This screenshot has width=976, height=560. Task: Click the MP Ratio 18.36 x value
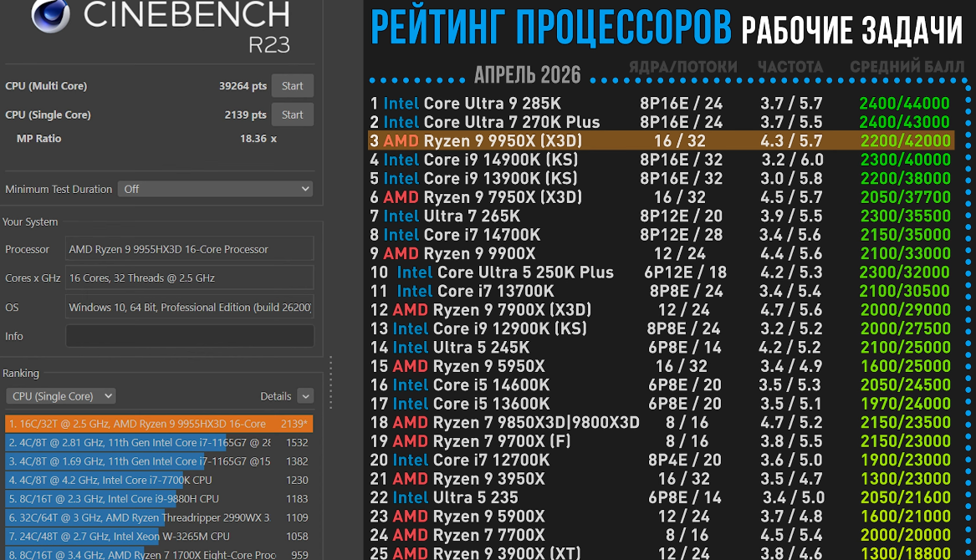[x=258, y=138]
